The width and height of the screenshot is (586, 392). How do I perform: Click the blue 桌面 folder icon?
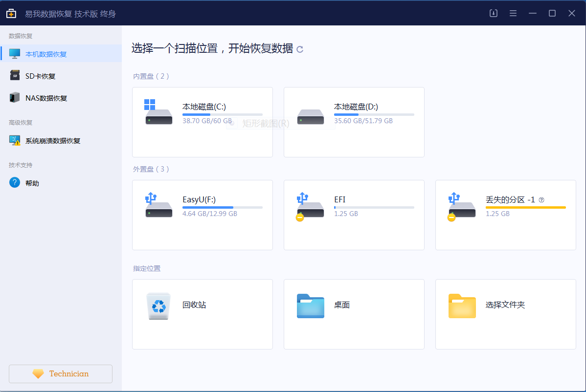[311, 306]
